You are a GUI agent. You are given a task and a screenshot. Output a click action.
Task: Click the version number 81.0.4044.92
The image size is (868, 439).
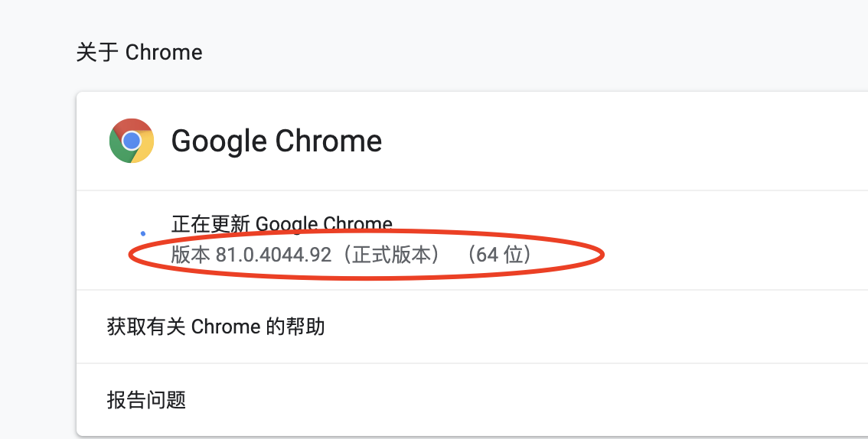click(273, 255)
